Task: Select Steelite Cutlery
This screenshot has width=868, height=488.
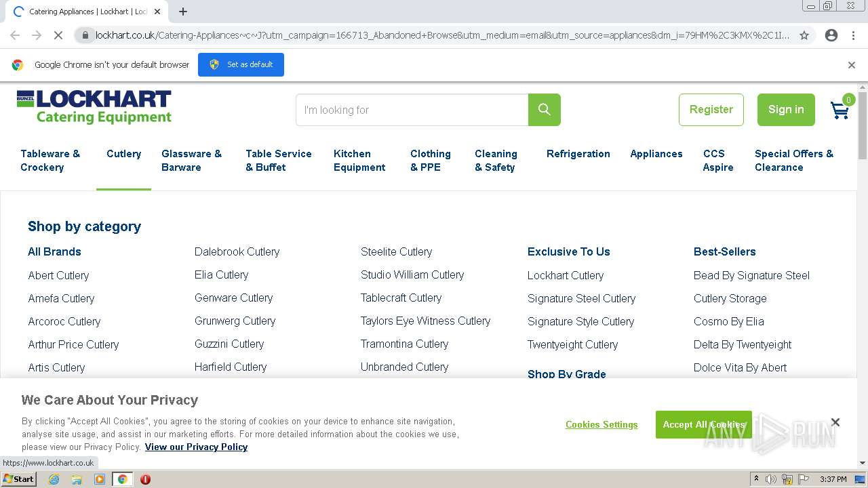Action: pyautogui.click(x=396, y=251)
